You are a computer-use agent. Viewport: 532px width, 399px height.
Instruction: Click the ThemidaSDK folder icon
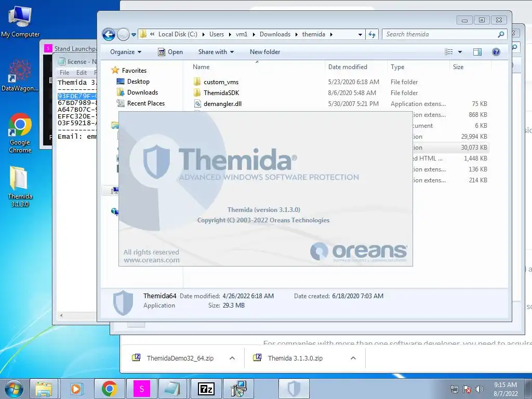(197, 92)
